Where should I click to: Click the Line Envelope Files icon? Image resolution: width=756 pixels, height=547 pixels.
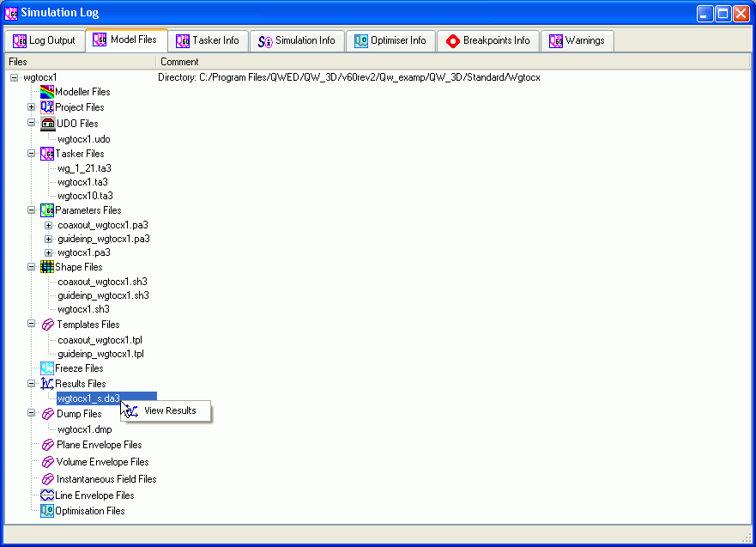tap(47, 495)
